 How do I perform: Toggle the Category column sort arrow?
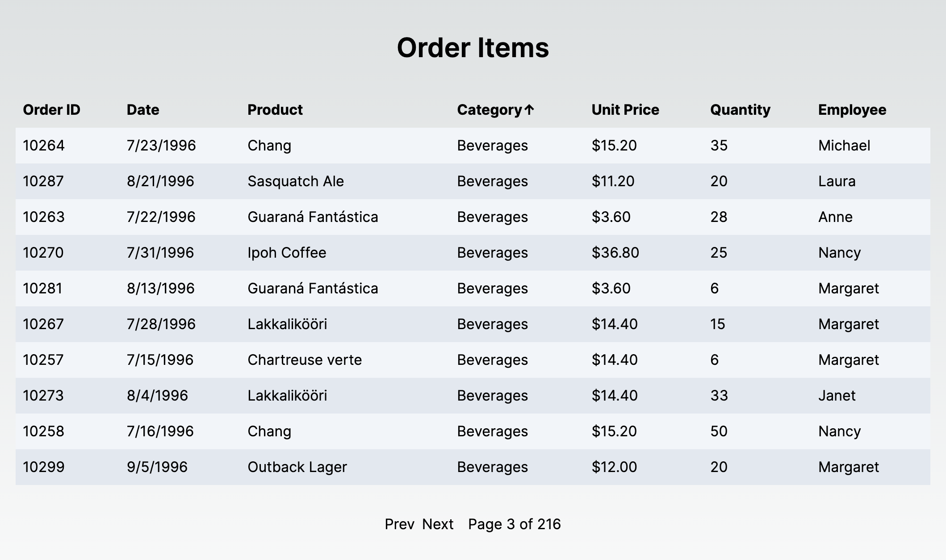pos(495,110)
